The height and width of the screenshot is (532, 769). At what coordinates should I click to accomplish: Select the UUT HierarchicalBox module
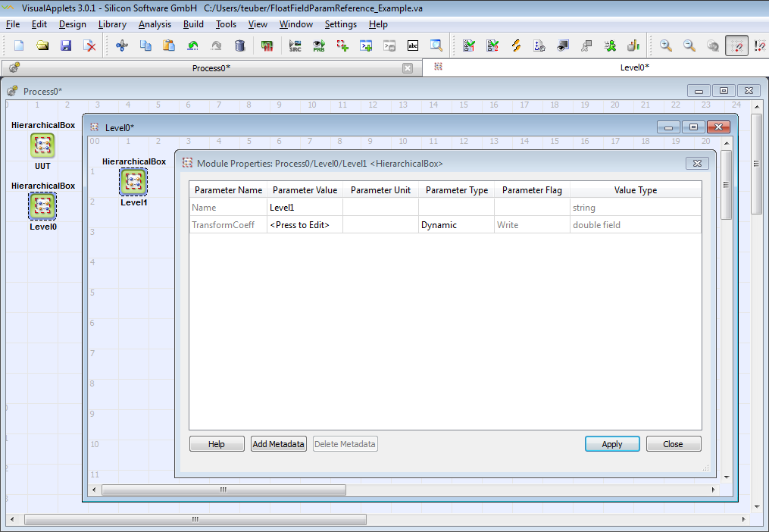(42, 145)
